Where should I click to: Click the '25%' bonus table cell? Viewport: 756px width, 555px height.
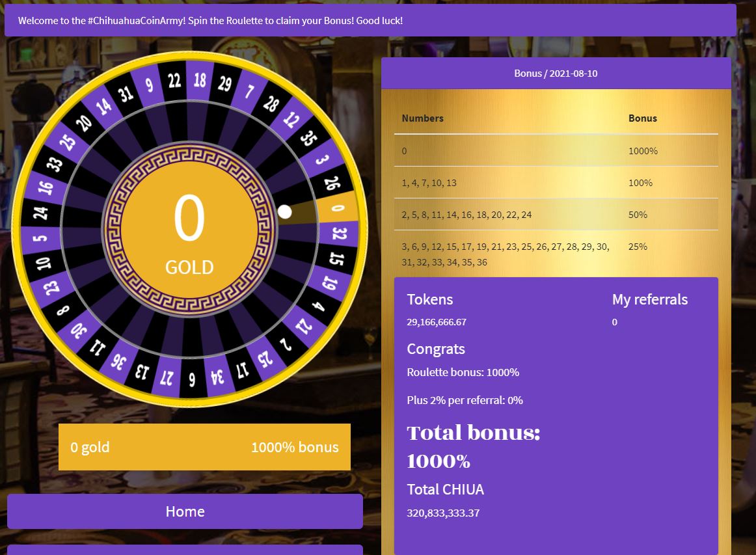(x=638, y=247)
